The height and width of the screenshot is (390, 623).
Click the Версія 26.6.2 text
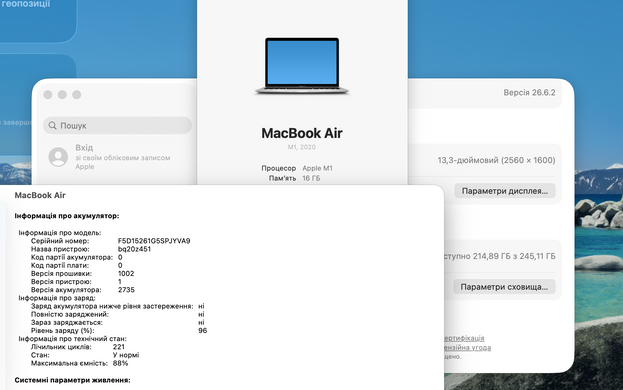(529, 93)
